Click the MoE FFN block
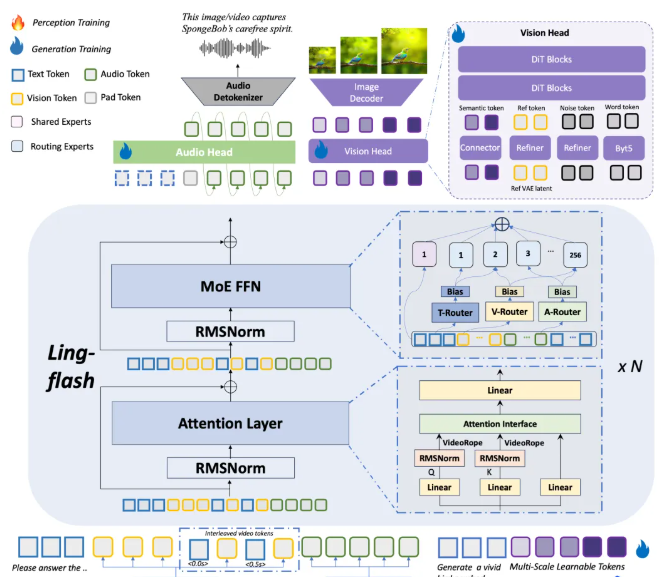 click(232, 288)
